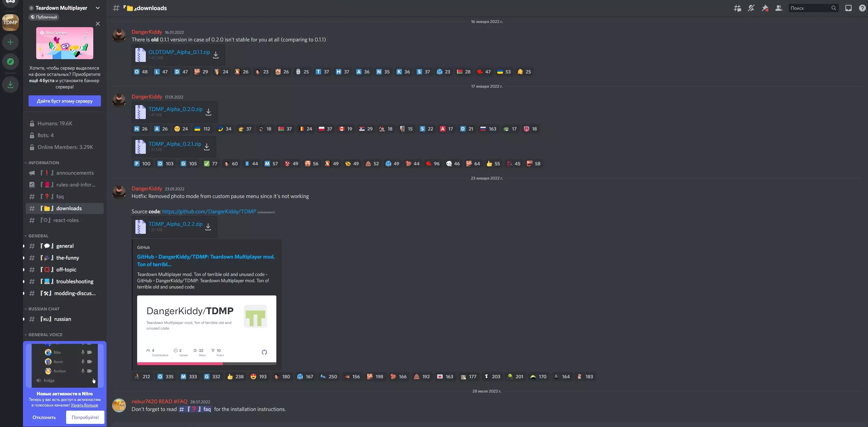Click Explore public servers compass icon
Viewport: 868px width, 427px height.
pos(10,62)
